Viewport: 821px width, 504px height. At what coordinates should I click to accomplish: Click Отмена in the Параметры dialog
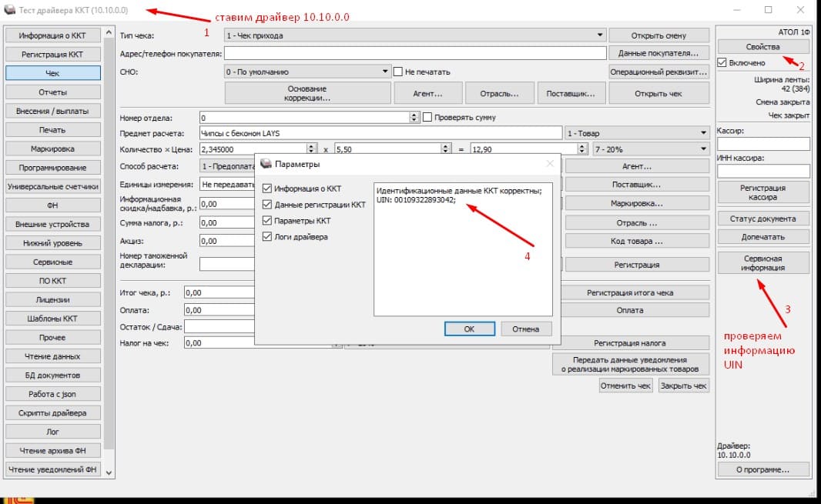point(526,329)
